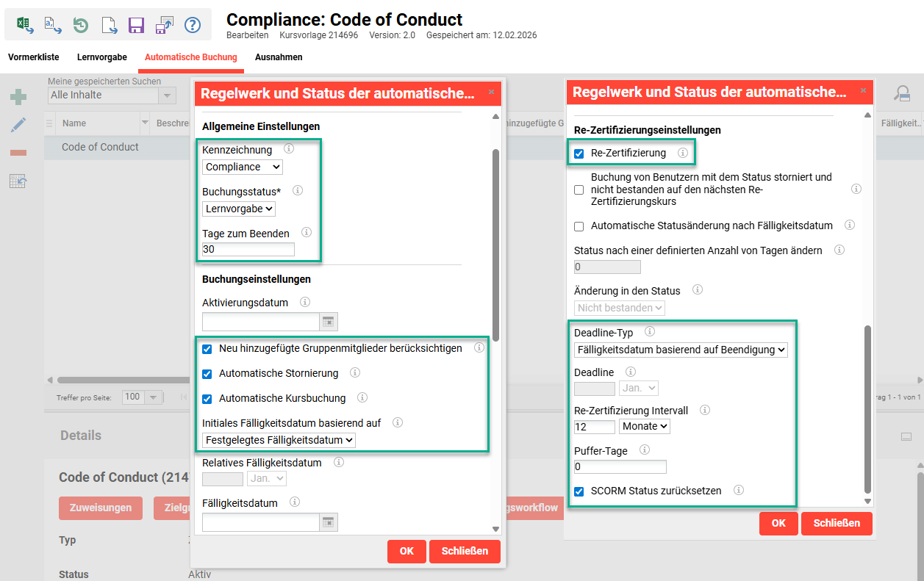924x581 pixels.
Task: Disable SCORM Status zurücksetzen checkbox
Action: coord(579,491)
